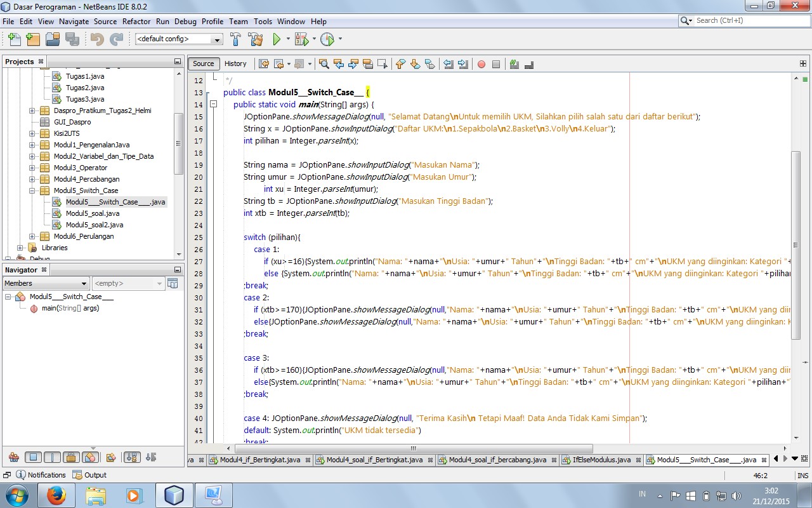The width and height of the screenshot is (812, 508).
Task: Run the project with green play icon
Action: [x=277, y=39]
